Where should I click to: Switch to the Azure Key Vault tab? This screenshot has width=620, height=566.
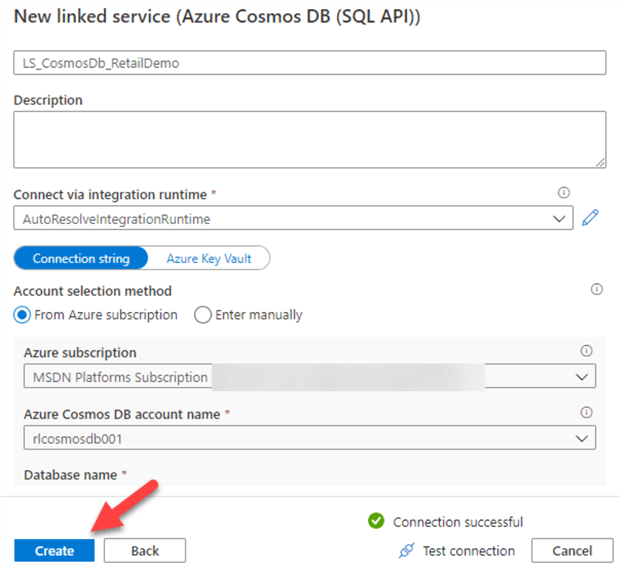click(209, 259)
